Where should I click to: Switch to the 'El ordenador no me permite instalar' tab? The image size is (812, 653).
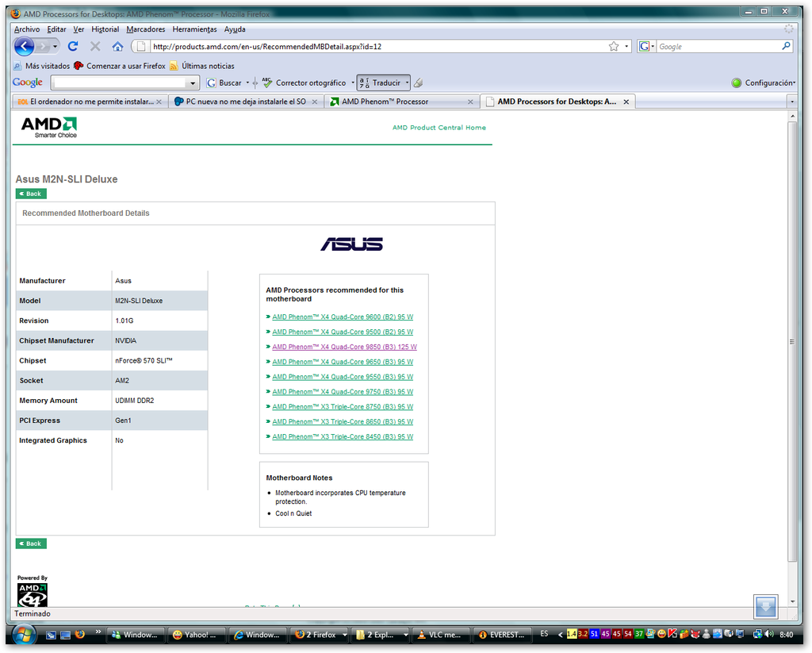tap(90, 102)
